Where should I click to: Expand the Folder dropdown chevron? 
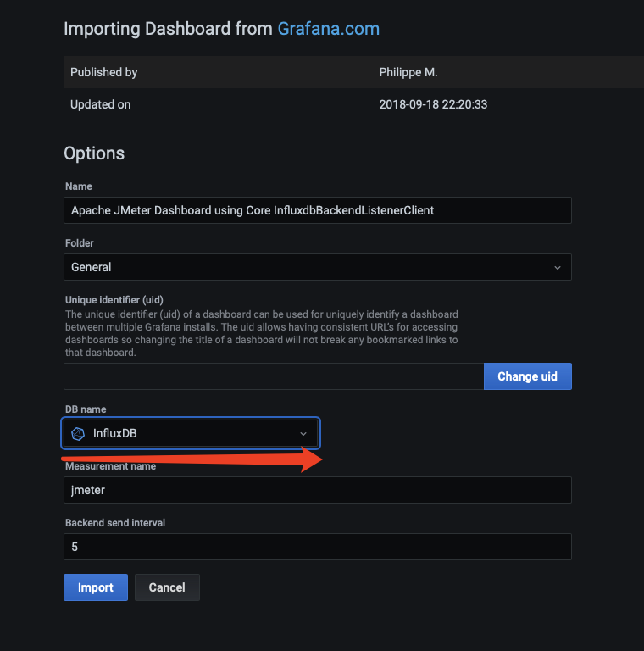click(557, 267)
